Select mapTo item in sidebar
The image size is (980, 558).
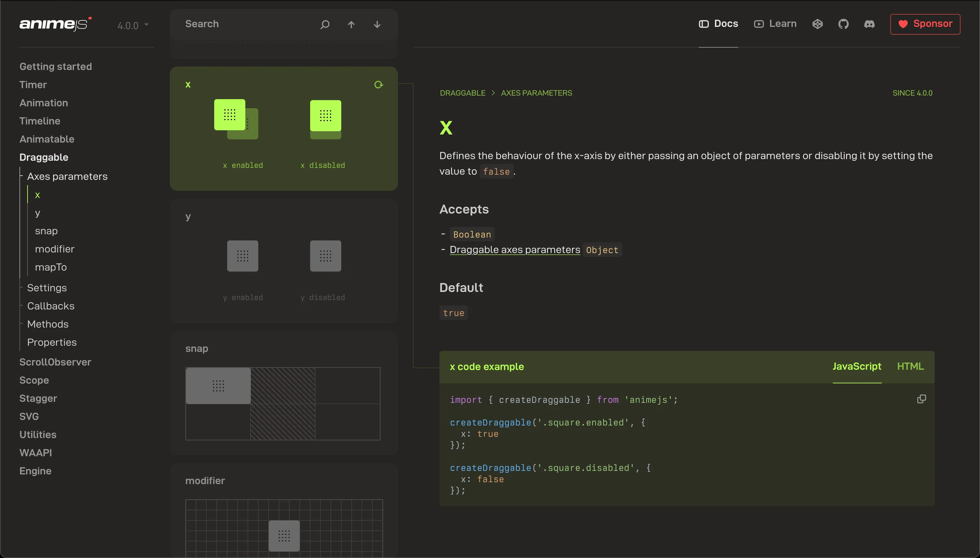click(51, 267)
